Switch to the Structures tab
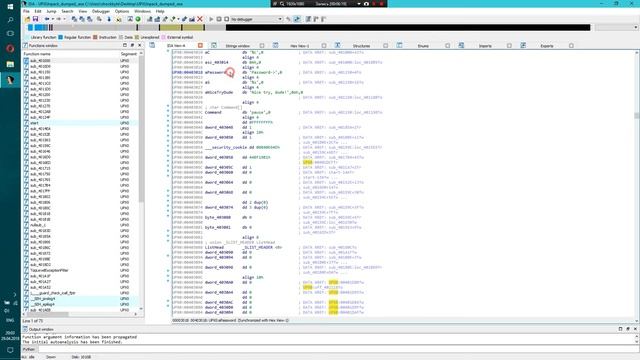 [361, 46]
